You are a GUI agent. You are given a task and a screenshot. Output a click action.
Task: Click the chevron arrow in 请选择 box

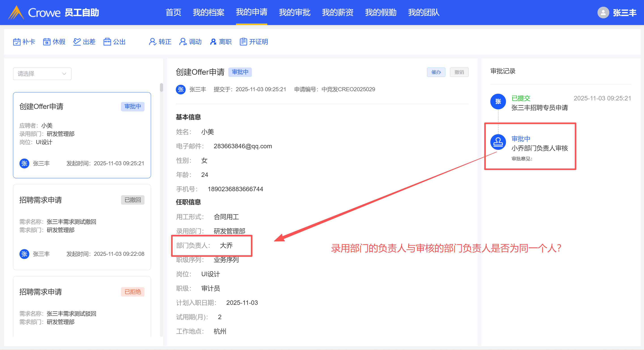[x=64, y=74]
